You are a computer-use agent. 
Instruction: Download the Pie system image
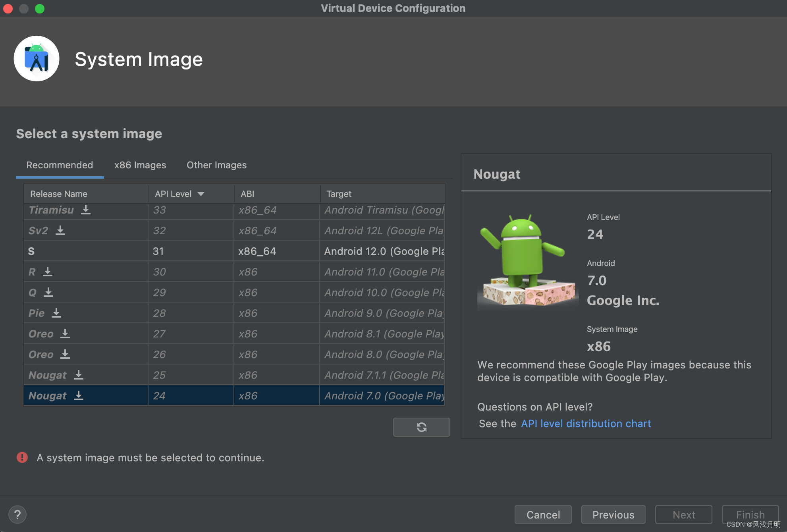[56, 313]
